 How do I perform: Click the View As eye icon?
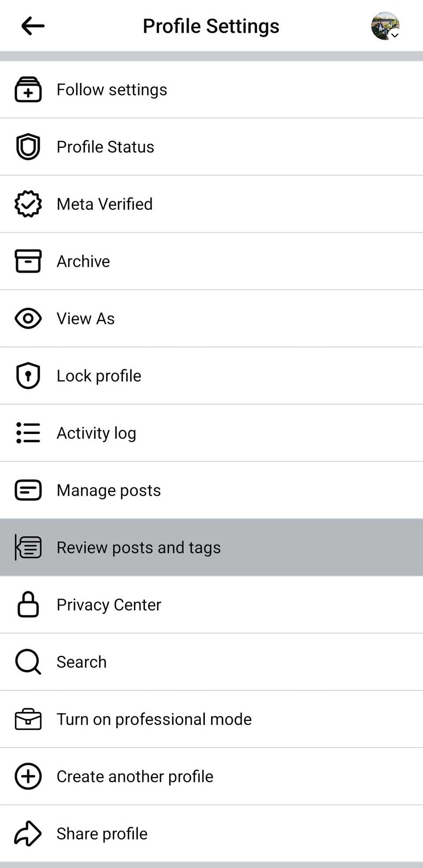point(28,318)
